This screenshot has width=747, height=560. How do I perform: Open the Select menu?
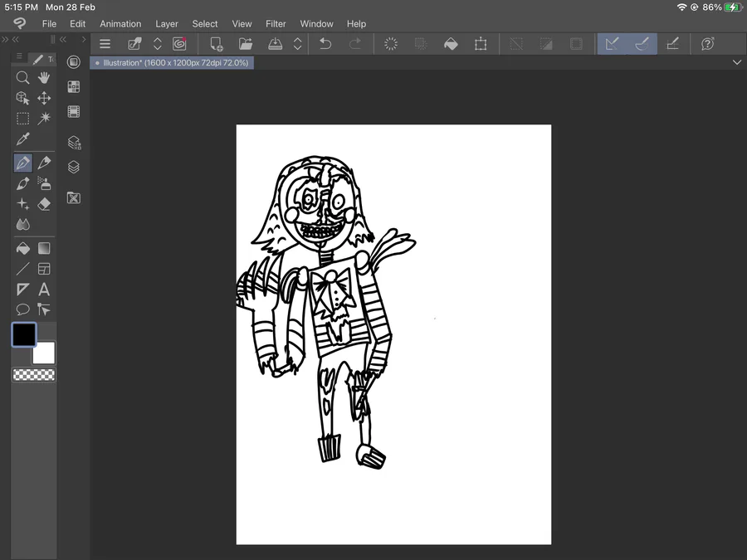205,24
